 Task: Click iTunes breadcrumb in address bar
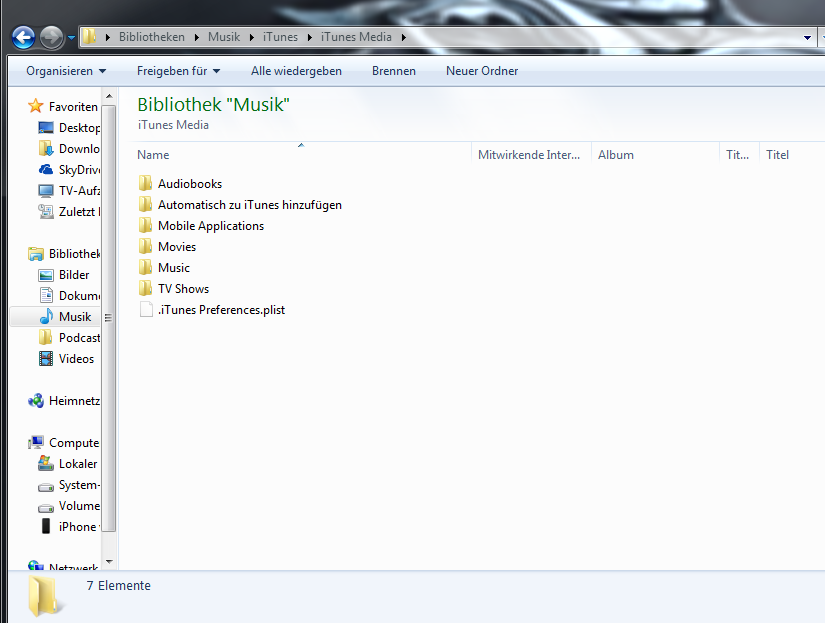tap(280, 37)
